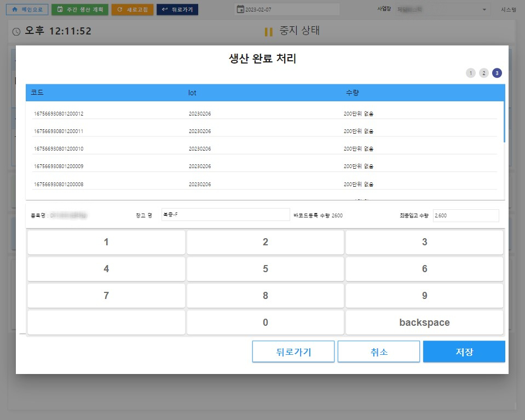Click the 시스템 label at top right
Screen dimensions: 525x420
[509, 9]
